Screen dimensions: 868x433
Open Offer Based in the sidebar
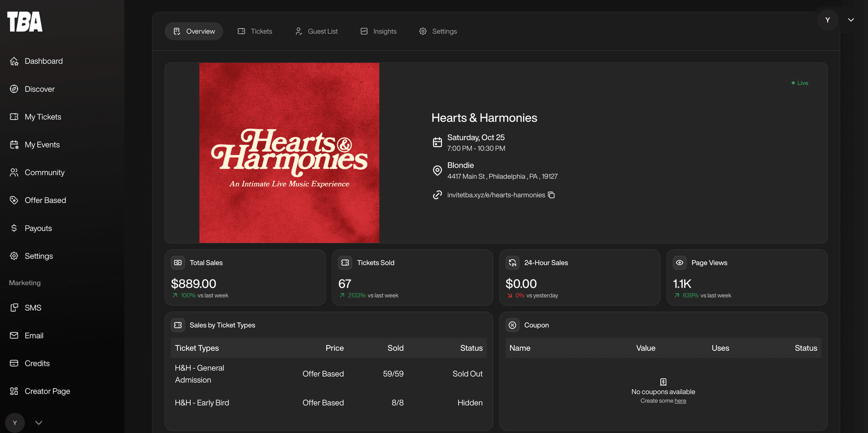(x=38, y=200)
